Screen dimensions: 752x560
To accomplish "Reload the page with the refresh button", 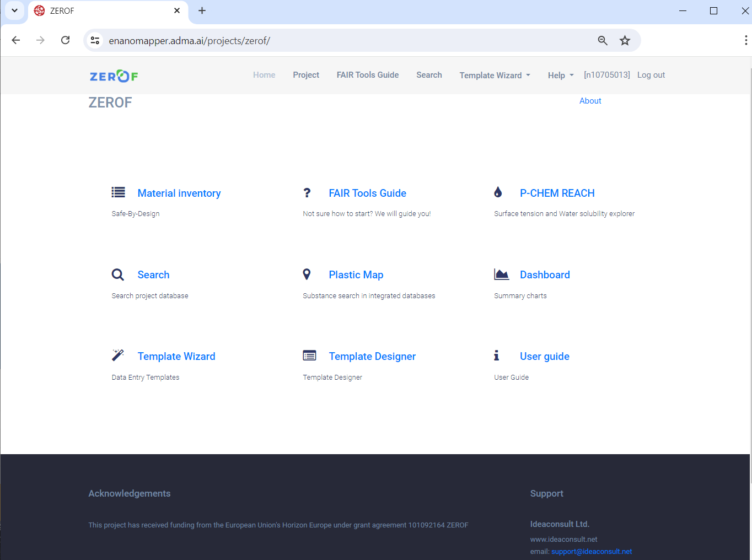I will click(x=65, y=40).
